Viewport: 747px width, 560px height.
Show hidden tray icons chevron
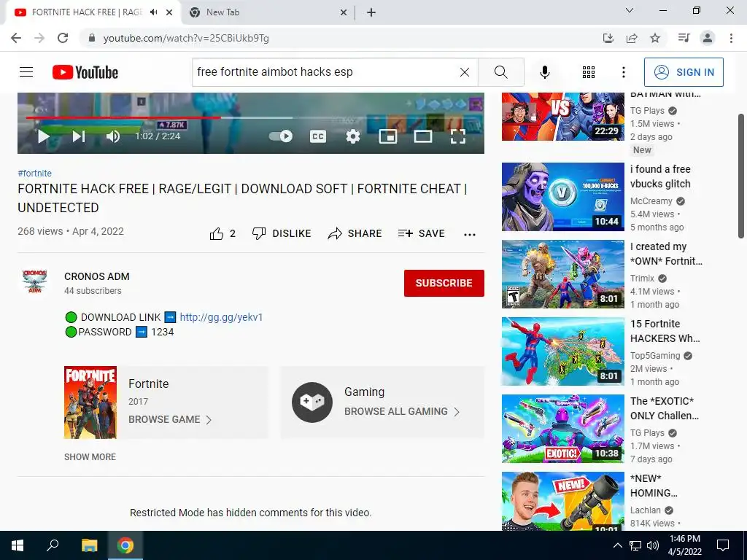(617, 545)
